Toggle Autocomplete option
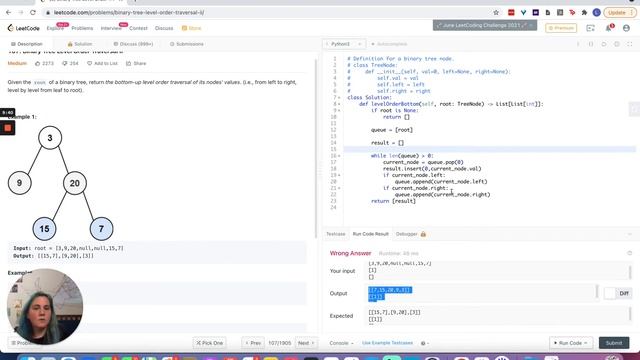Image resolution: width=640 pixels, height=360 pixels. click(x=389, y=44)
